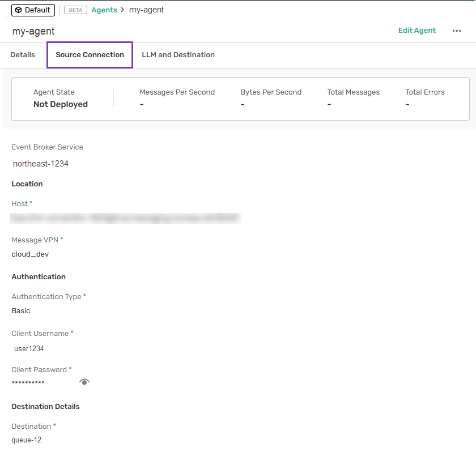476x456 pixels.
Task: Open the Default environment selector
Action: 33,10
